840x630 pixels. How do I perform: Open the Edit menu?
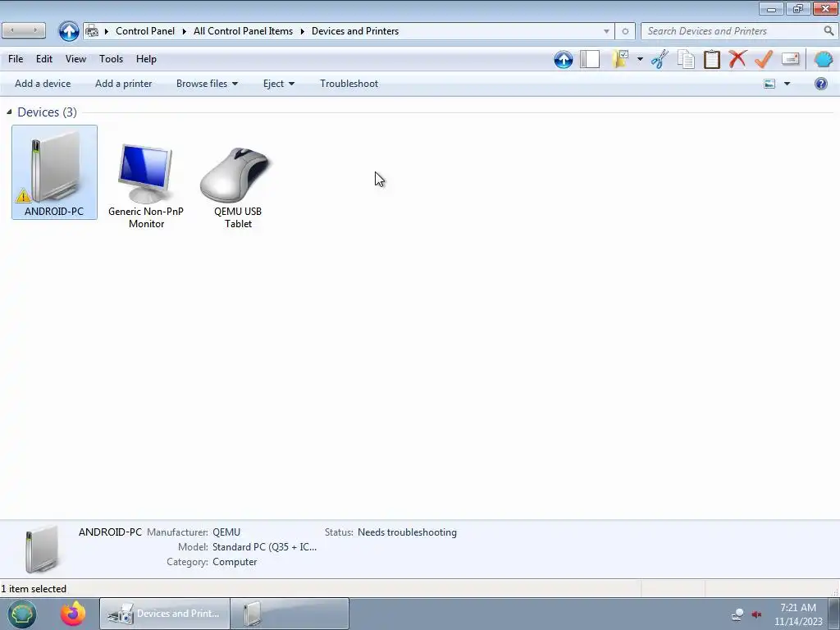point(44,59)
